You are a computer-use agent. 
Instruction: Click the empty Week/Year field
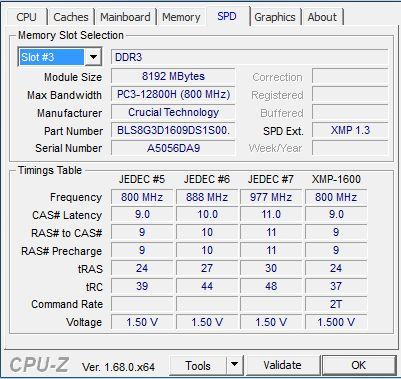[350, 148]
